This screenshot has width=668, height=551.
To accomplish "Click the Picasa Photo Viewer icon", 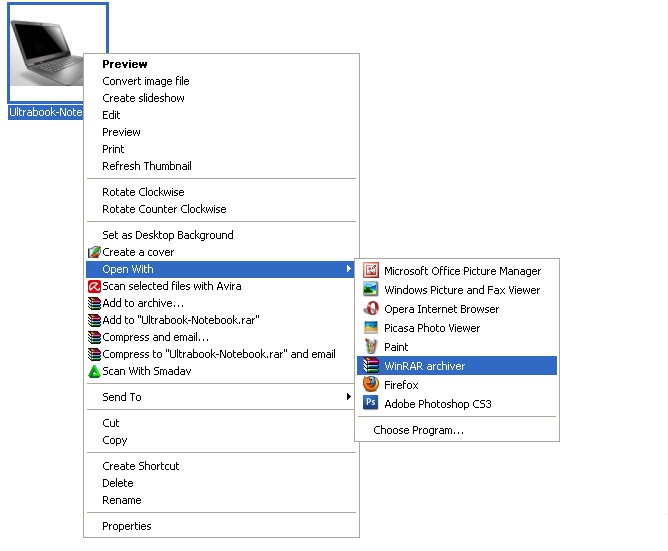I will 371,327.
